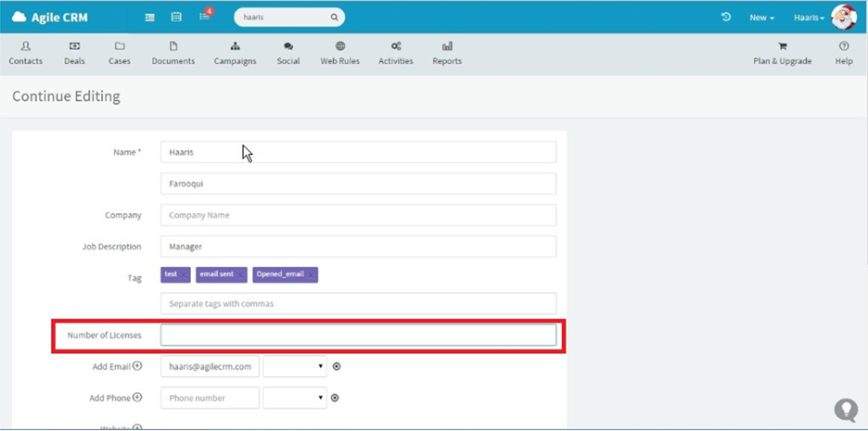Open the Social section
868x431 pixels.
pyautogui.click(x=288, y=54)
